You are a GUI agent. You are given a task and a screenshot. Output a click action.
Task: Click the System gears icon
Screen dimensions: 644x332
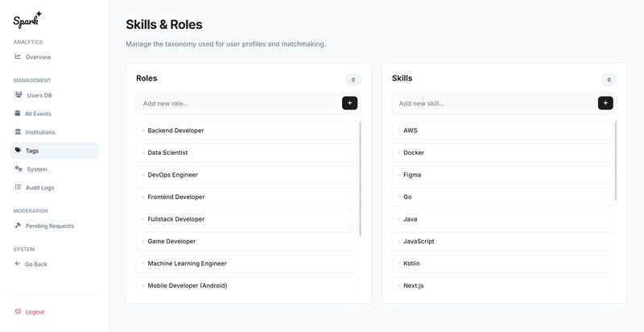click(x=19, y=169)
